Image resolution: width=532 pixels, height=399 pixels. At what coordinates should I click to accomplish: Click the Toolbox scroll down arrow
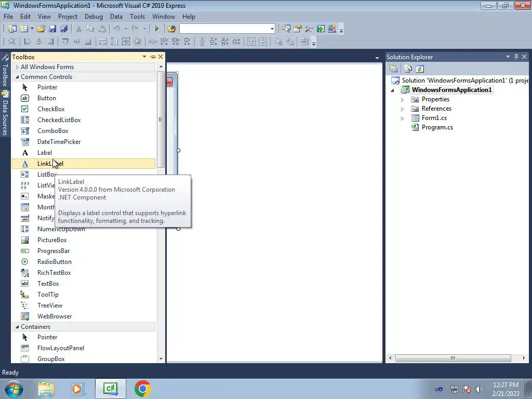pos(161,358)
